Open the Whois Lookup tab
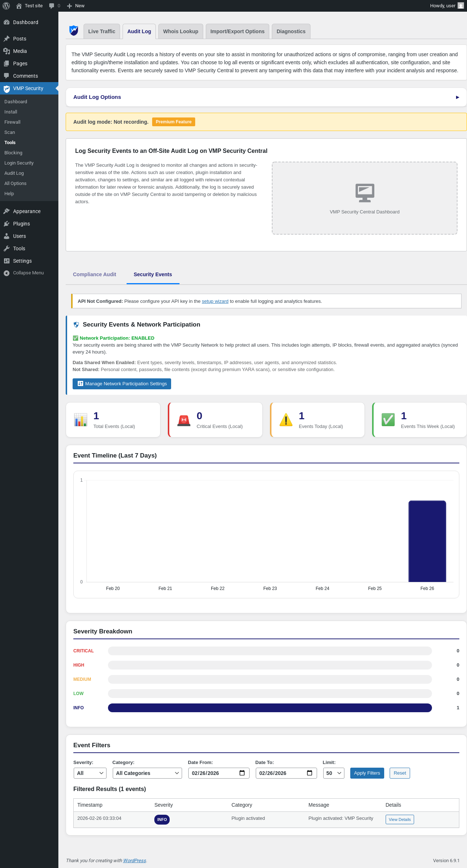The image size is (467, 868). (x=181, y=31)
